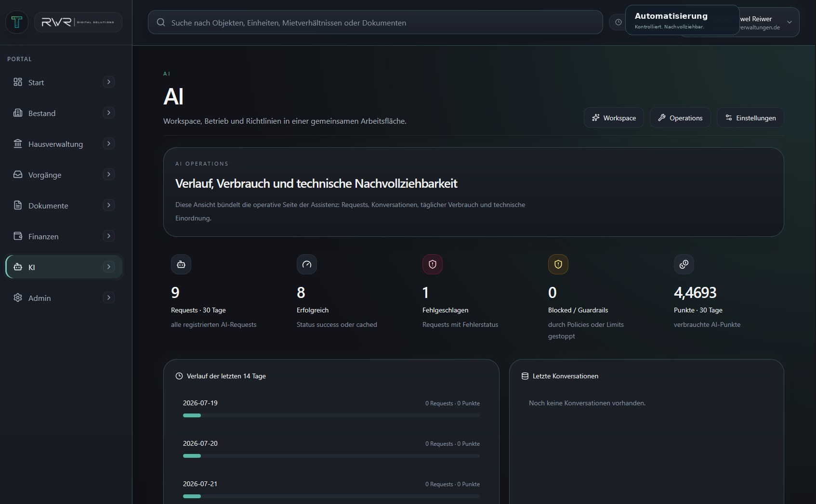This screenshot has width=816, height=504.
Task: Click the clock icon beside search bar
Action: tap(619, 22)
